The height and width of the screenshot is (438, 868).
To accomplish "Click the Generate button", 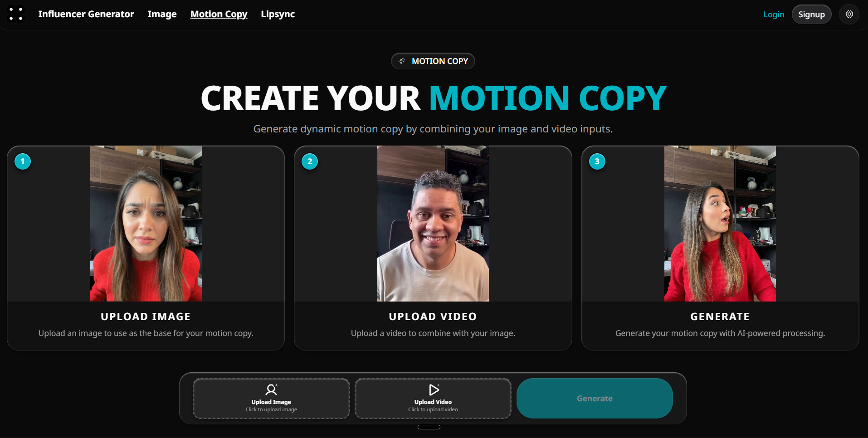I will tap(595, 399).
